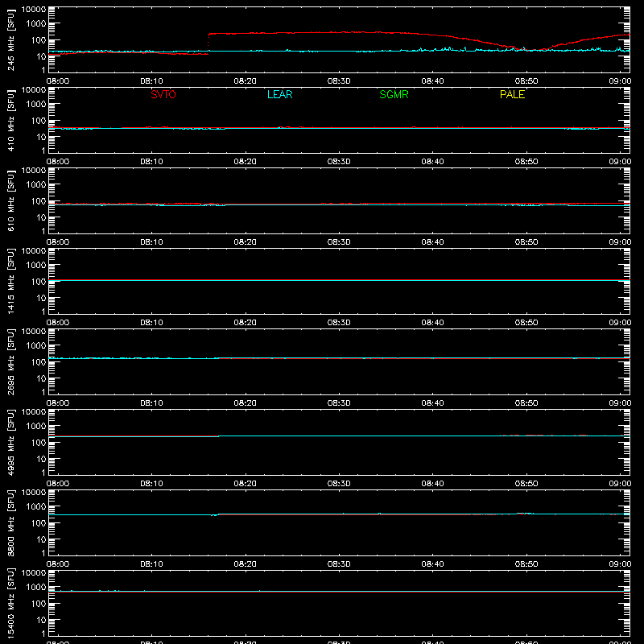644x644 pixels.
Task: Click the 08:00 tick under the 245 MHz panel
Action: point(58,81)
